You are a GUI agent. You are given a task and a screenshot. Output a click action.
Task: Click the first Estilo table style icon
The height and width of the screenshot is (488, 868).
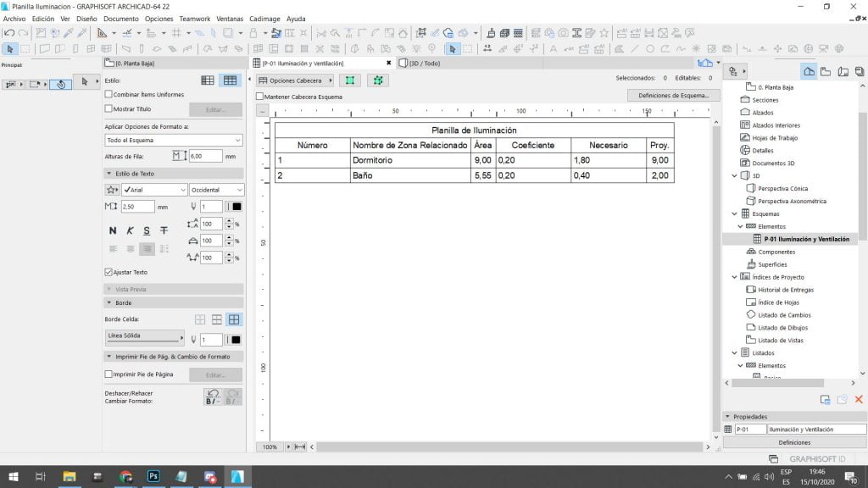coord(208,80)
